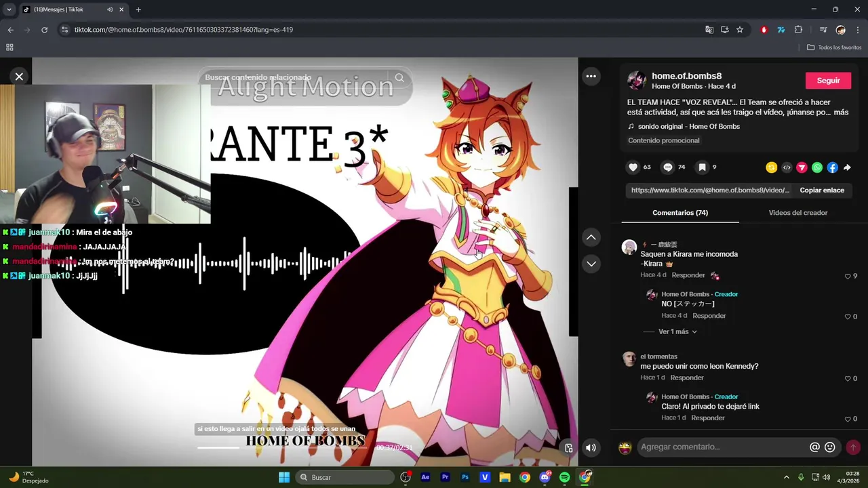Close the TikTok video viewer
The width and height of the screenshot is (868, 488).
point(19,77)
